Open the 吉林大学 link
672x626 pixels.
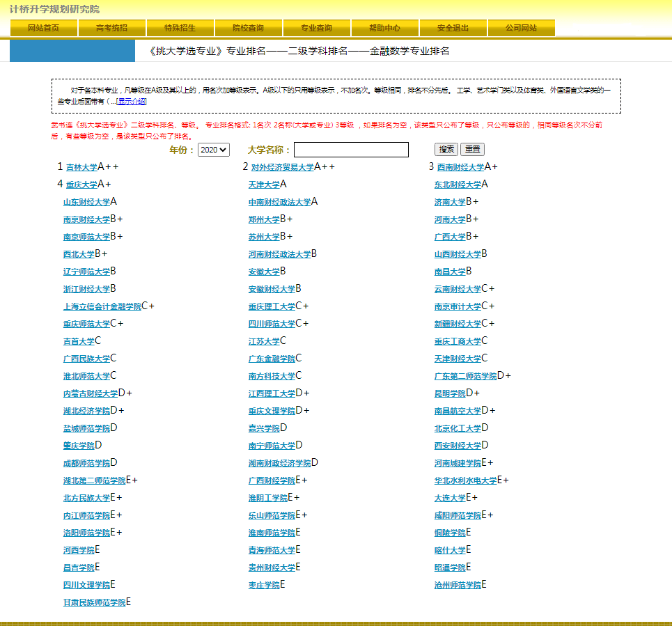(81, 168)
